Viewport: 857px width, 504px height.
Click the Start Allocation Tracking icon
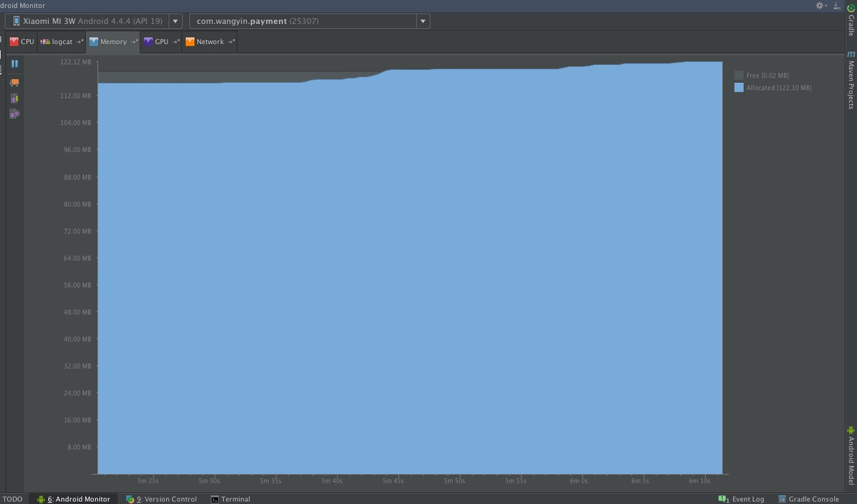point(15,114)
